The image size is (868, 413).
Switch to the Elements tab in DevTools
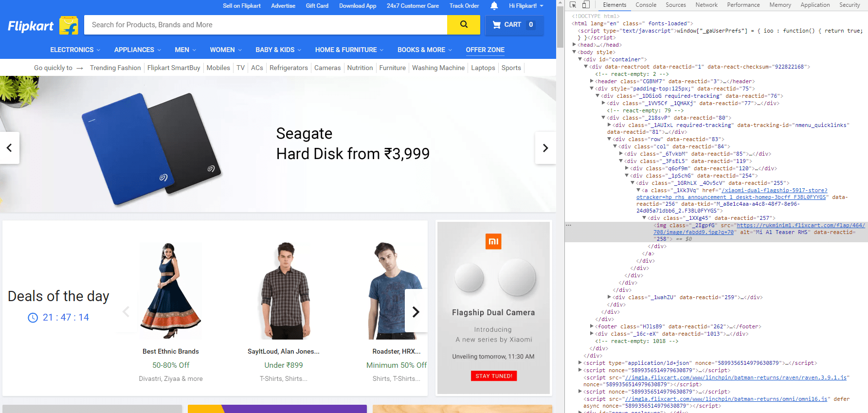(x=615, y=5)
